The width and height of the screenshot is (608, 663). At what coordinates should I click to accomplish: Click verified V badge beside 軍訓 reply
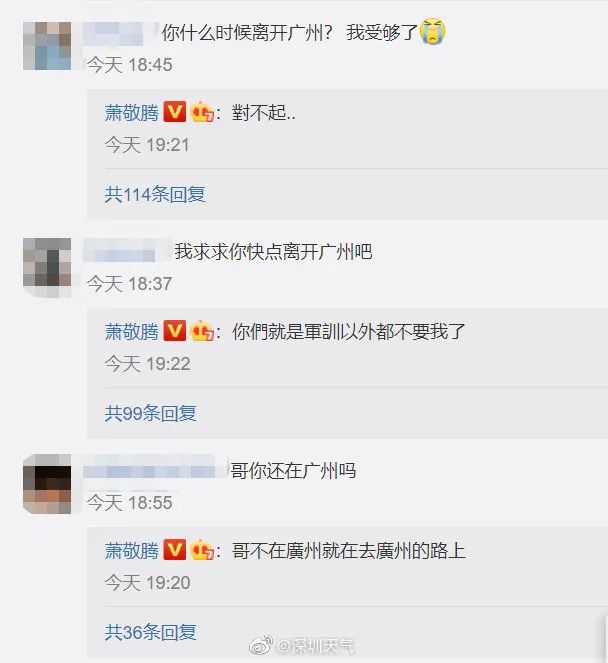tap(175, 331)
